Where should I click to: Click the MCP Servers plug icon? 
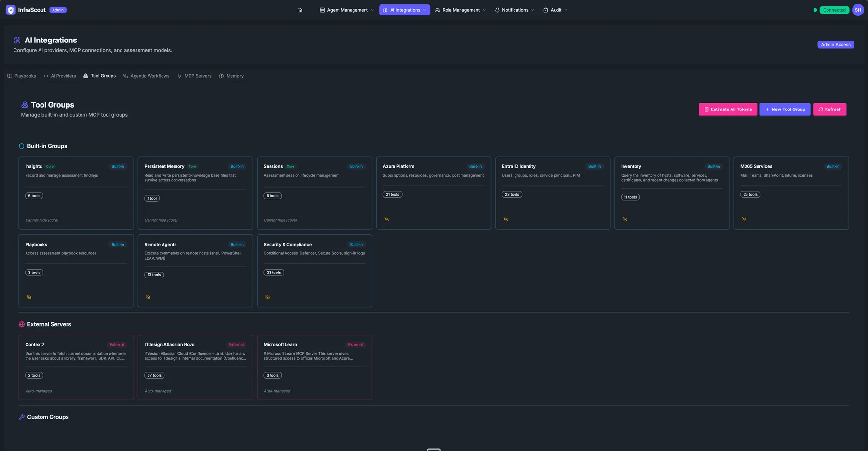[179, 76]
